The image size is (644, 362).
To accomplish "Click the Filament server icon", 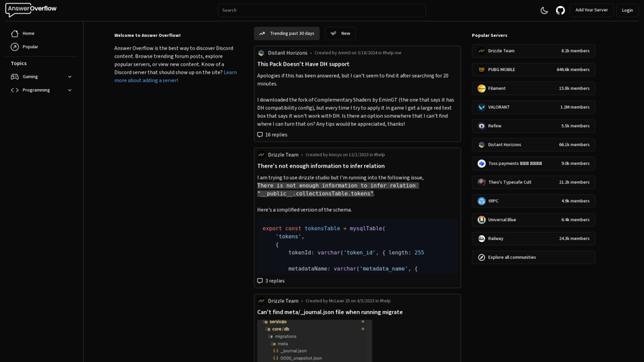I will click(482, 88).
